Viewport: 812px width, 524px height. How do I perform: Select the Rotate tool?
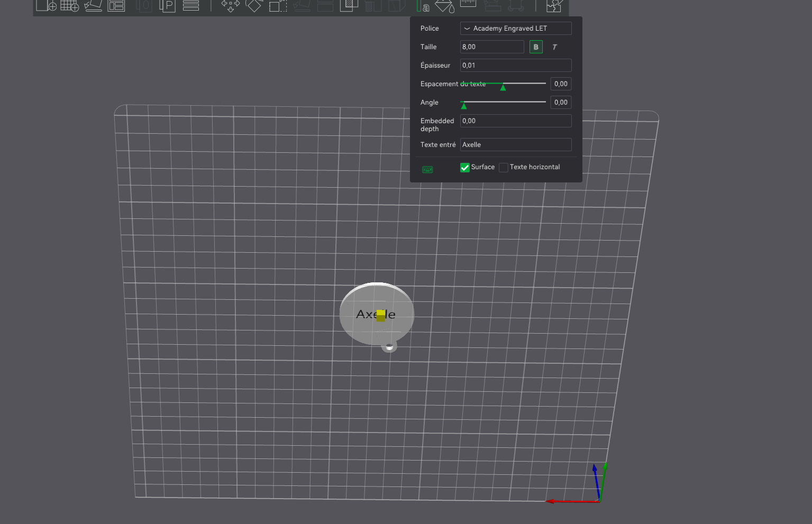click(x=254, y=6)
